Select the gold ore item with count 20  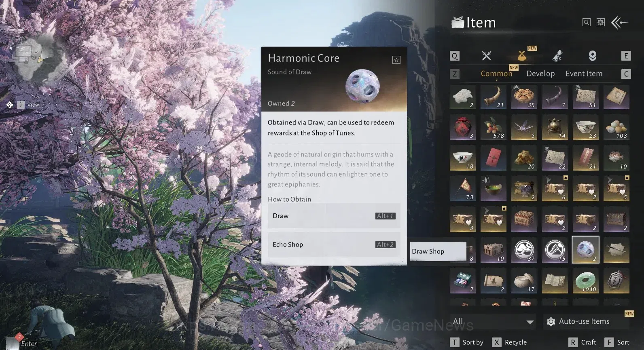point(524,158)
